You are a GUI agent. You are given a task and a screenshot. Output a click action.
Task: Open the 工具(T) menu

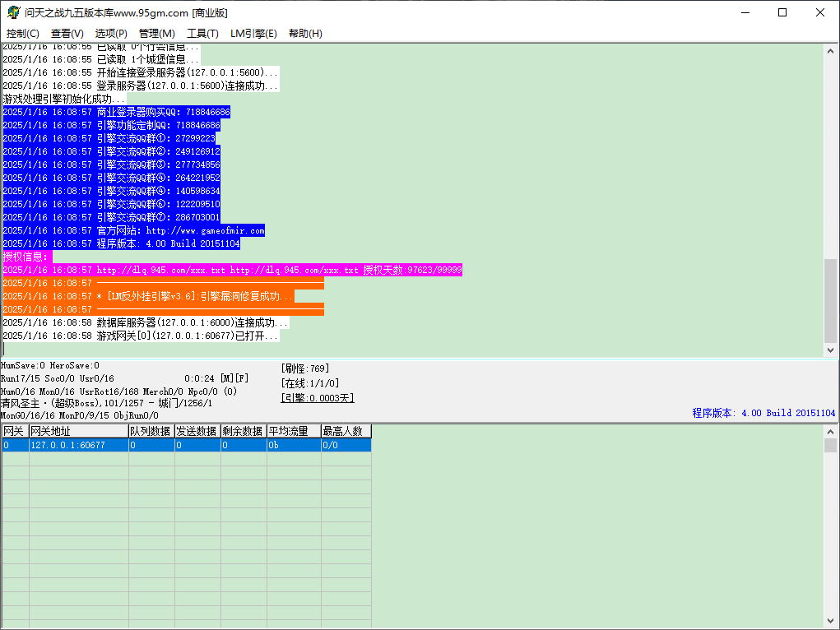[202, 33]
